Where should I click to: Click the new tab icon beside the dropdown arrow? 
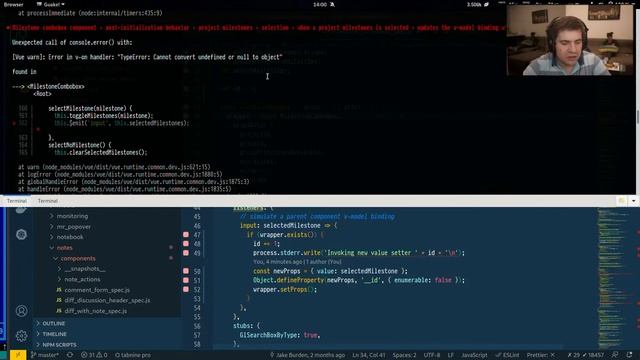coord(622,201)
